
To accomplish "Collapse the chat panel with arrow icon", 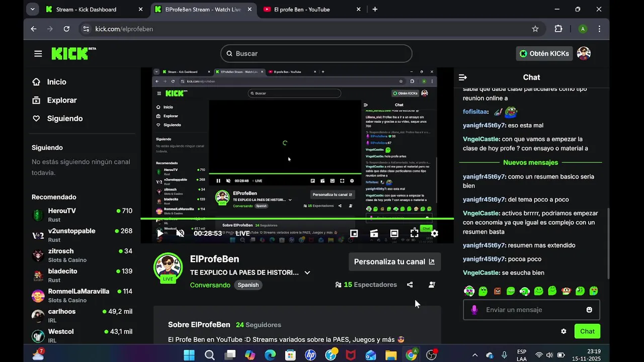I will [463, 77].
